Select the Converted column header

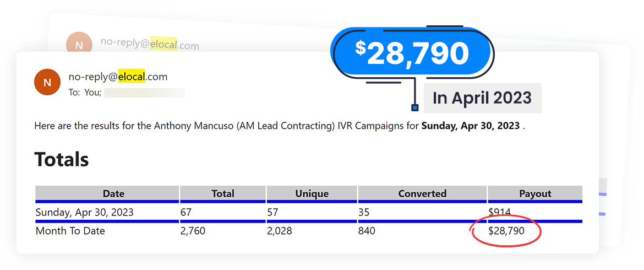pyautogui.click(x=422, y=193)
